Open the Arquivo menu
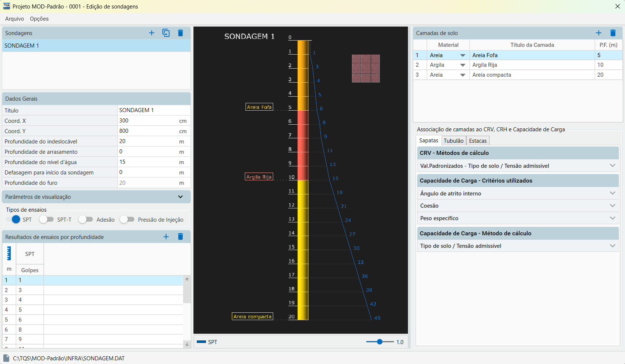 pyautogui.click(x=14, y=19)
